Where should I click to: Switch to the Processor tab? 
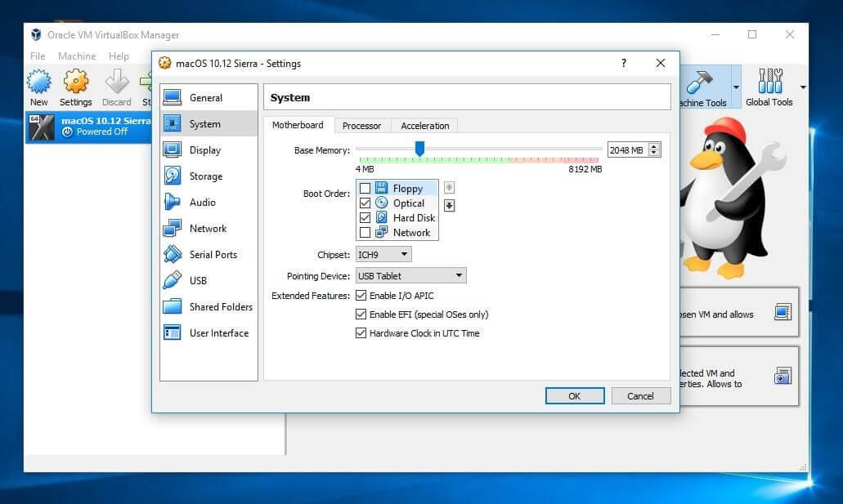tap(362, 126)
